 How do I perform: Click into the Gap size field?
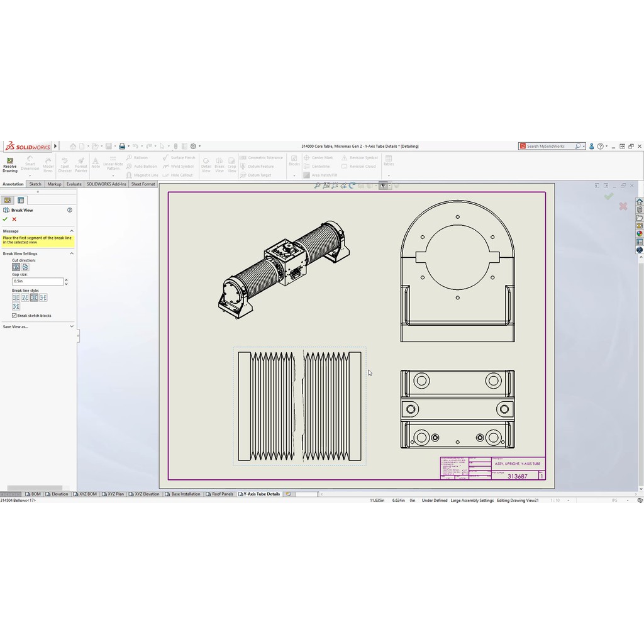pos(38,281)
